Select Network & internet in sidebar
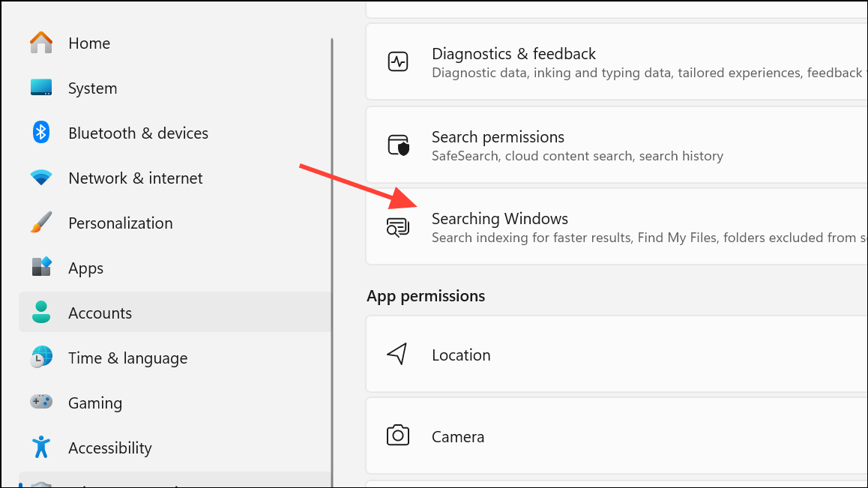This screenshot has height=488, width=868. (175, 178)
